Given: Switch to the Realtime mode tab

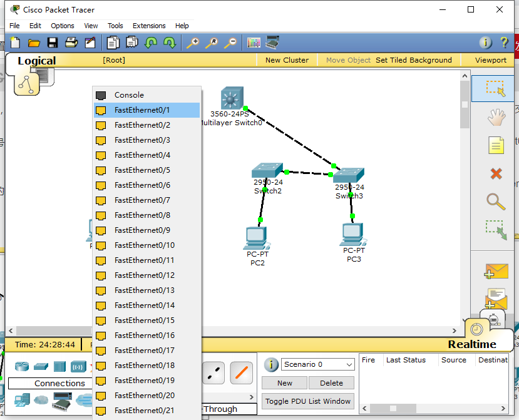Looking at the screenshot, I should (x=471, y=344).
